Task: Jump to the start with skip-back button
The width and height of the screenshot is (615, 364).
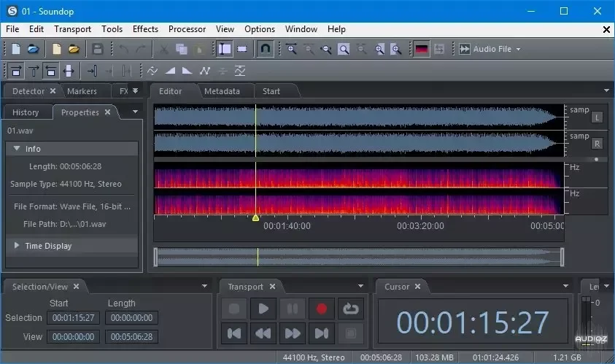Action: [234, 333]
